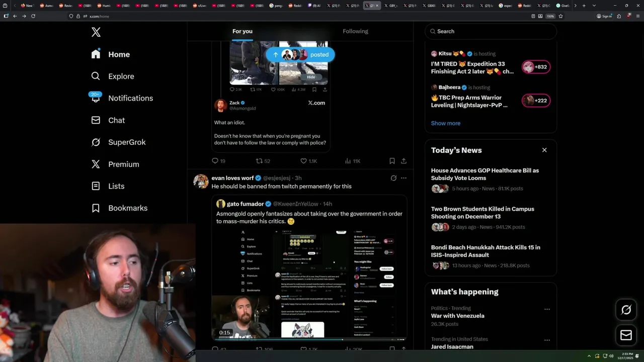Click the site security shield icon

pos(71,16)
